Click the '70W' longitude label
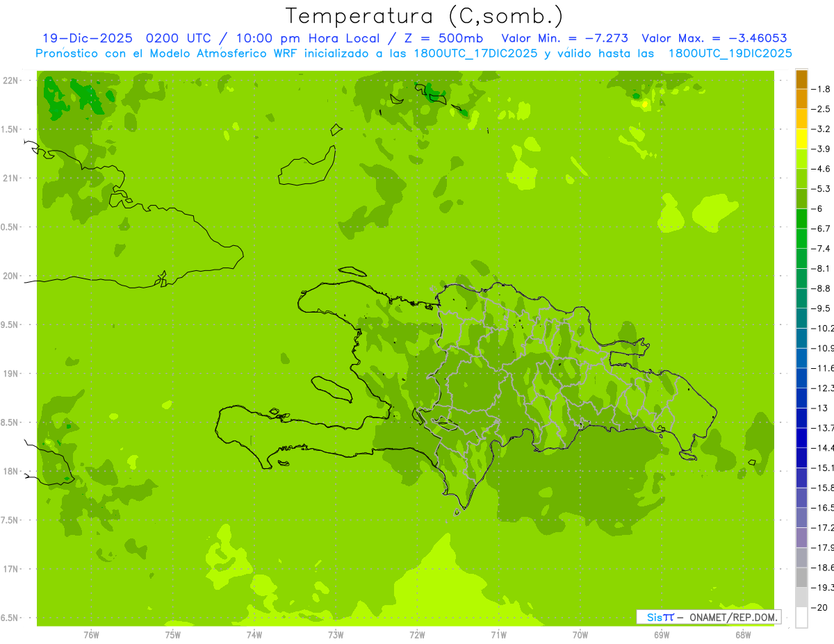The height and width of the screenshot is (644, 834). 580,634
